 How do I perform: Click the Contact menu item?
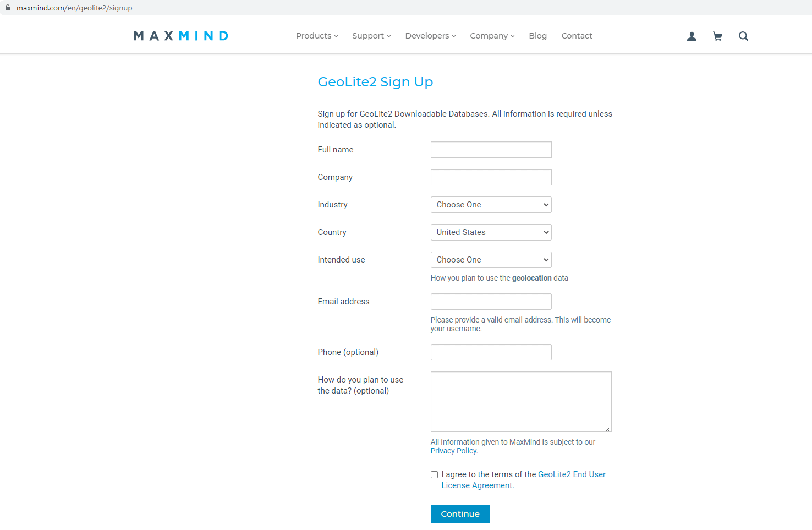click(577, 35)
